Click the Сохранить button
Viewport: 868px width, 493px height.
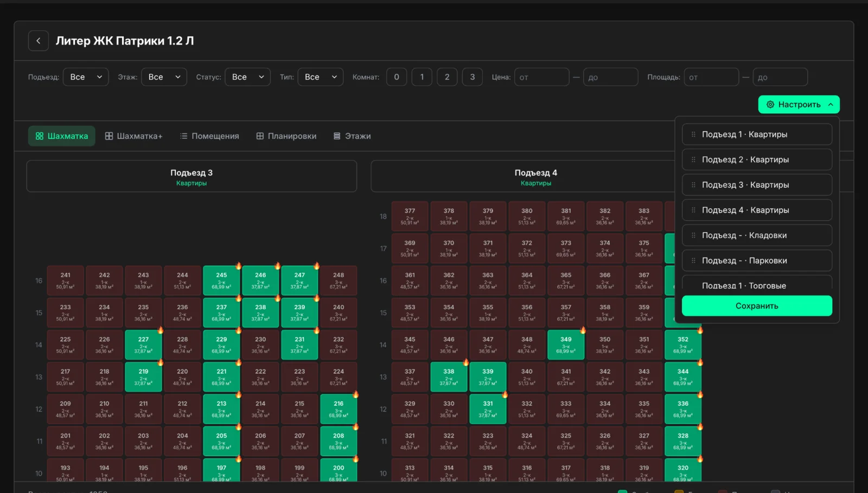coord(757,306)
